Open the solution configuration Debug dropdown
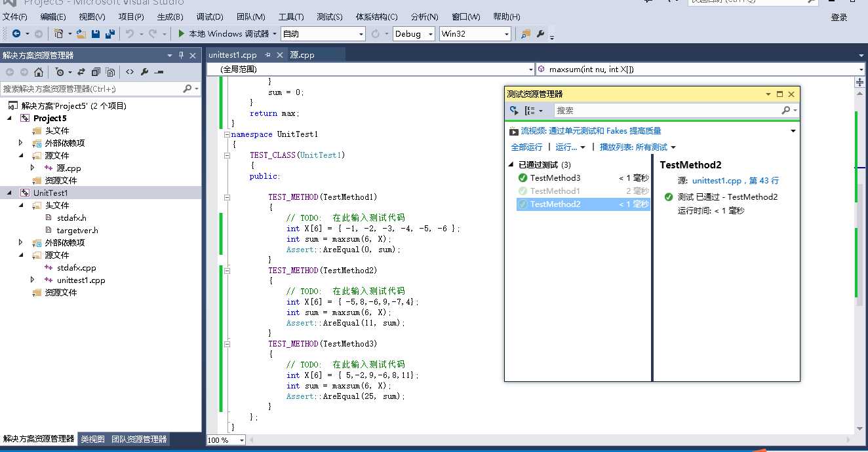868x452 pixels. 431,33
